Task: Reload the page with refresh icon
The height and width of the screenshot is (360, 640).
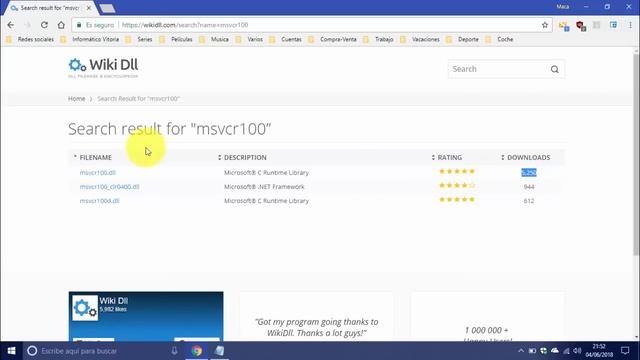Action: tap(44, 25)
